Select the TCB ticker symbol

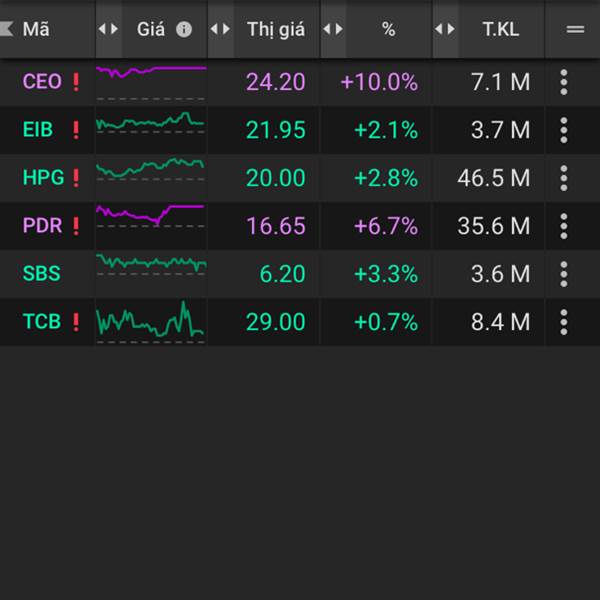(42, 321)
